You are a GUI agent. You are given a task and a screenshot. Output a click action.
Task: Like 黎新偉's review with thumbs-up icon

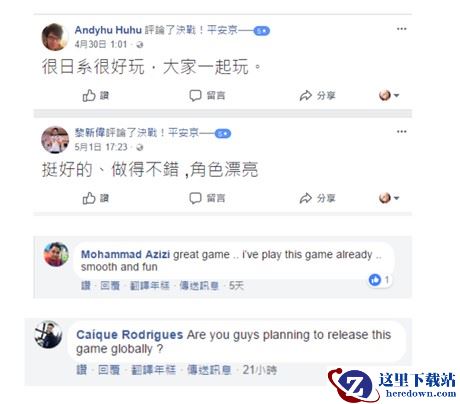pyautogui.click(x=95, y=198)
